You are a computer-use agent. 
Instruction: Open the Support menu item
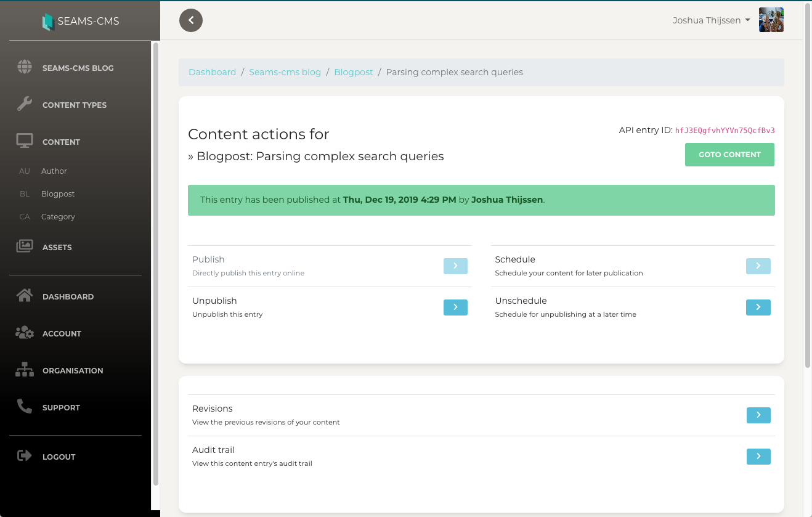(x=61, y=407)
